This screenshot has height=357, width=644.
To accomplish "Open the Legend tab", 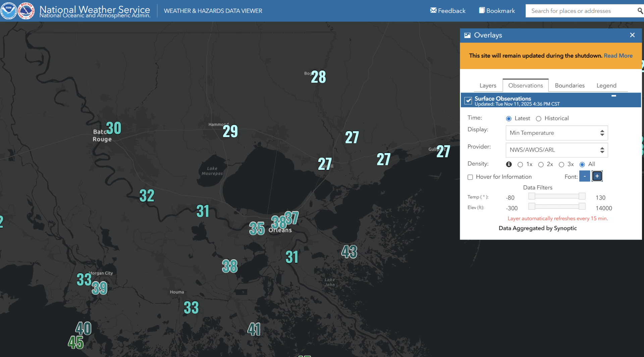I will 606,85.
